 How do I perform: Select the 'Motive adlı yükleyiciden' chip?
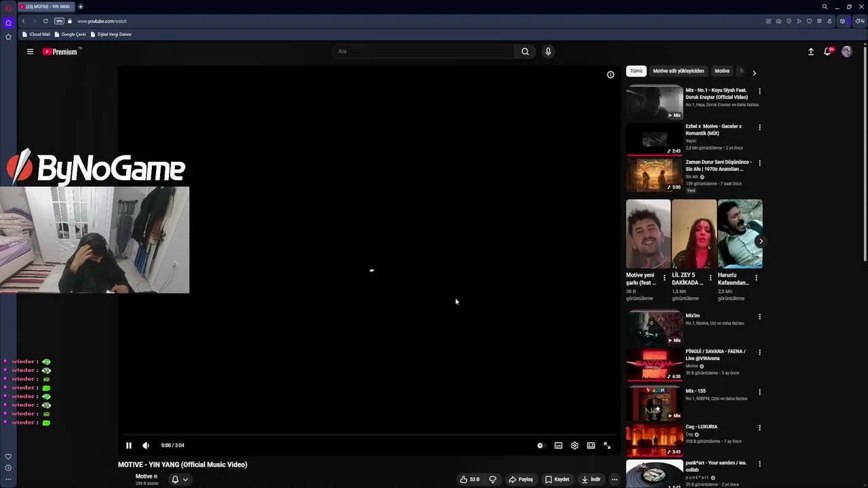(678, 71)
